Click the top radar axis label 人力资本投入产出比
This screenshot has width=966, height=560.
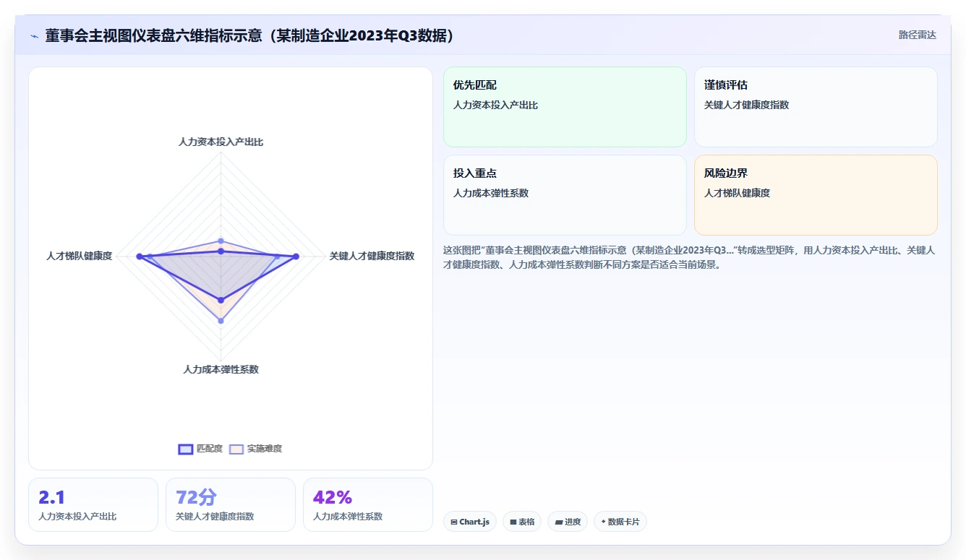[221, 142]
